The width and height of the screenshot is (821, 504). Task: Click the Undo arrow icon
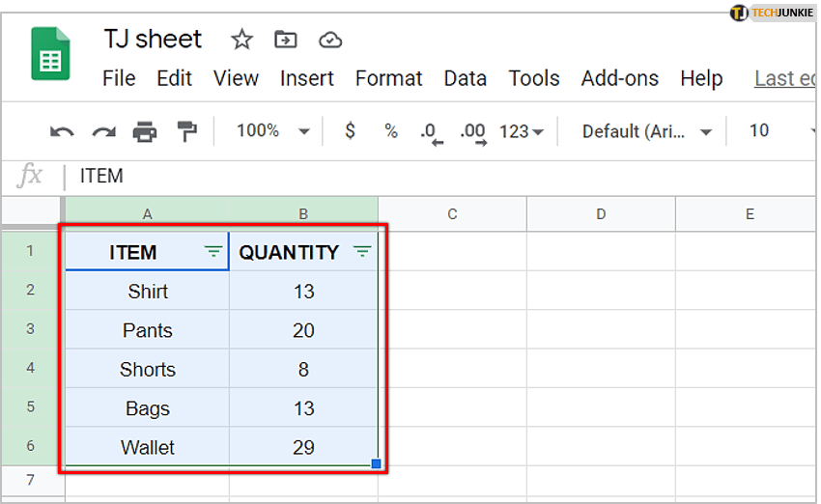click(62, 131)
